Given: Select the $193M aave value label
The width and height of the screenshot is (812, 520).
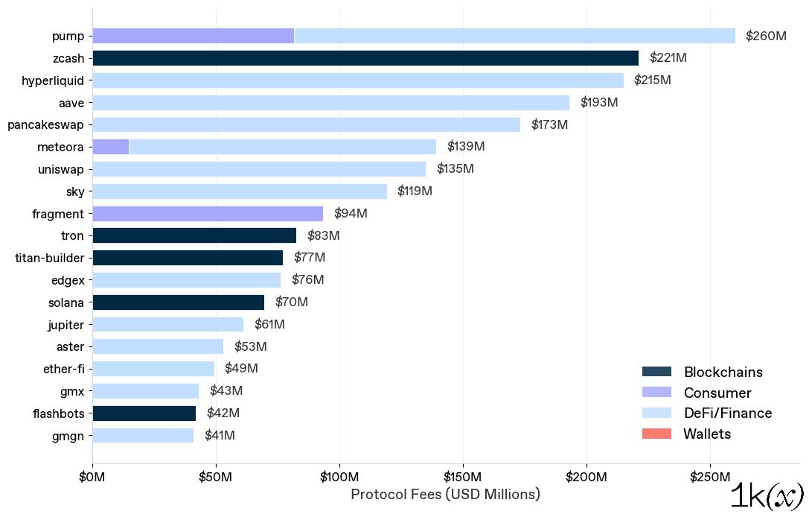Looking at the screenshot, I should [599, 103].
